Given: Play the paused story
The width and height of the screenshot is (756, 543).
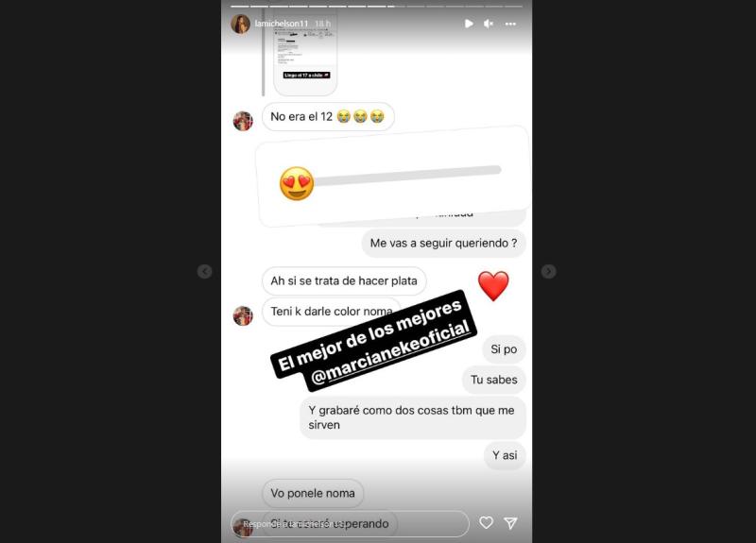Looking at the screenshot, I should pos(469,24).
